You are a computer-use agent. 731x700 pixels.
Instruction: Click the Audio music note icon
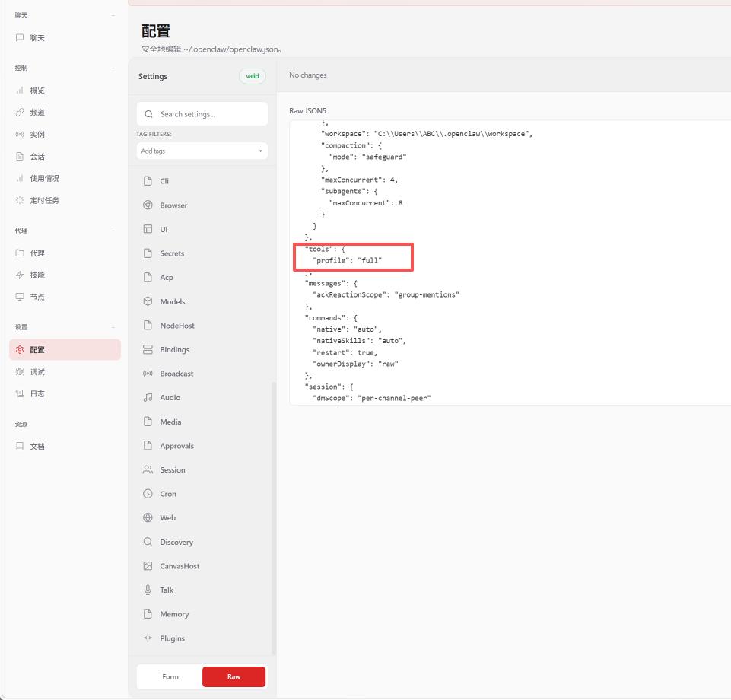(148, 397)
